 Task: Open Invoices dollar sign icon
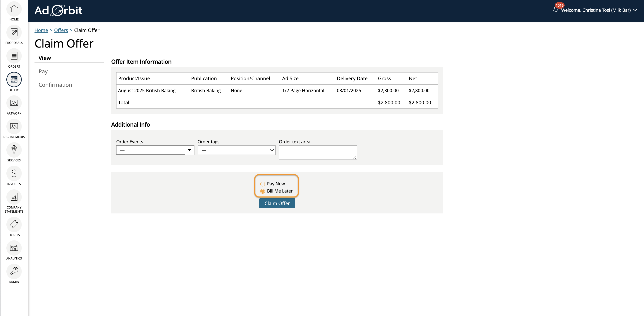[14, 173]
